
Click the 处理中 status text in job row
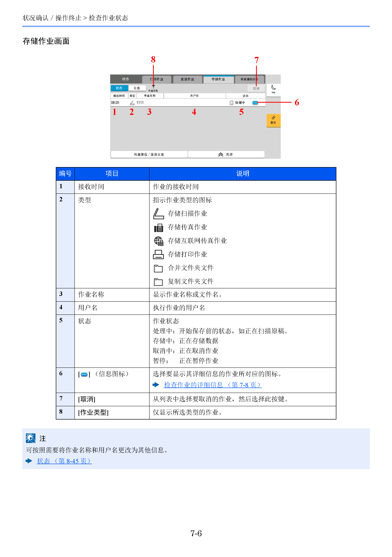pyautogui.click(x=240, y=103)
